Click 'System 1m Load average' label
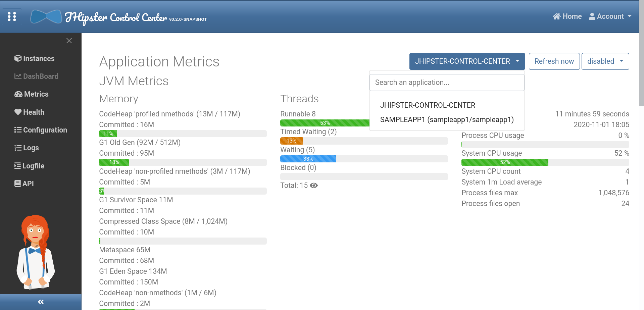 point(501,182)
